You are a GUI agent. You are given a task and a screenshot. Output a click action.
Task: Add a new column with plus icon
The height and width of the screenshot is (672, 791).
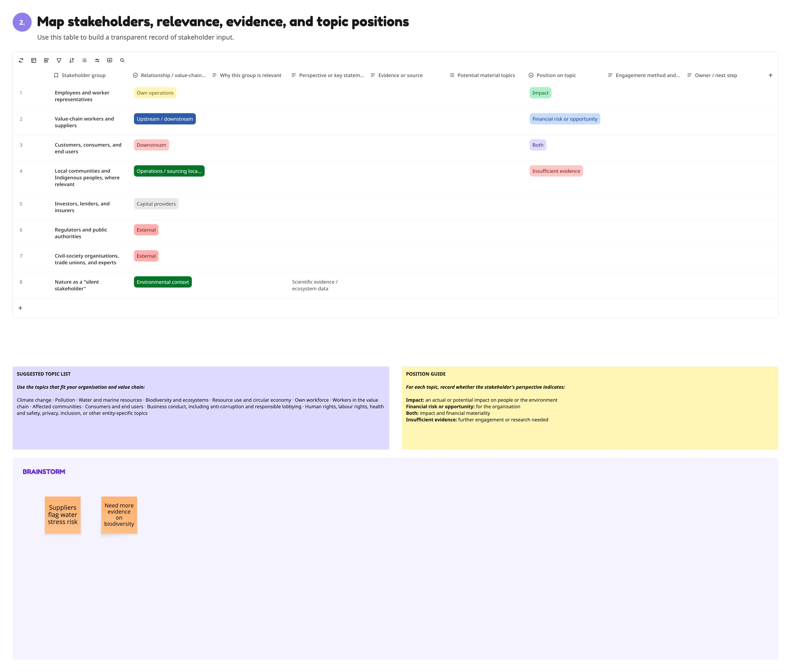(770, 75)
